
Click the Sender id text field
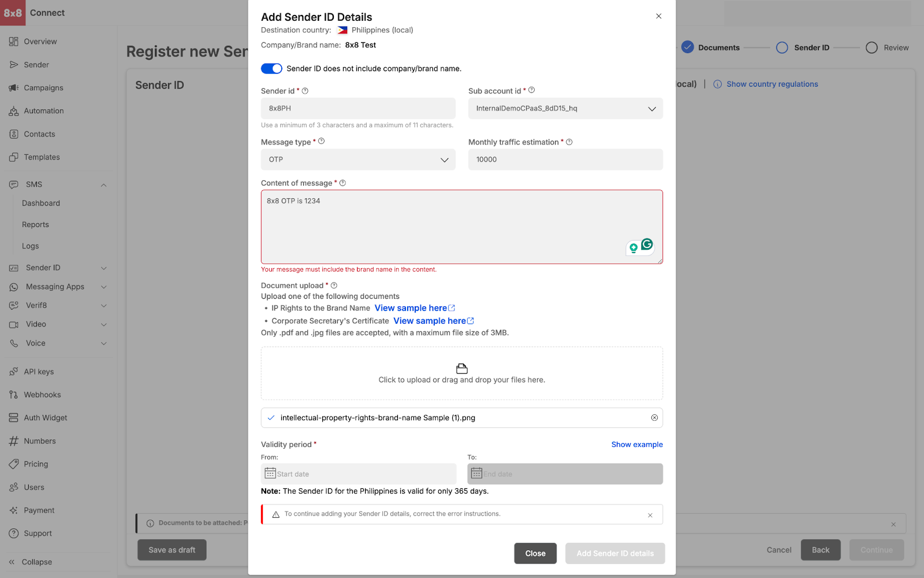click(357, 109)
